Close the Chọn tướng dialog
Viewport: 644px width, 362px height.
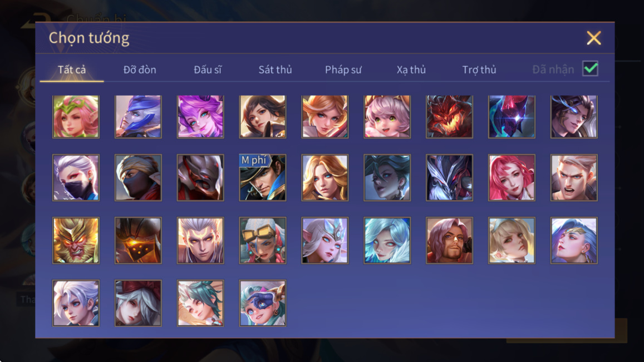tap(593, 38)
